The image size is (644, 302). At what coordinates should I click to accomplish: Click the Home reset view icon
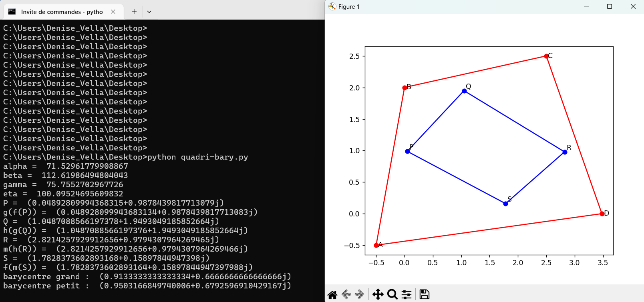tap(332, 295)
